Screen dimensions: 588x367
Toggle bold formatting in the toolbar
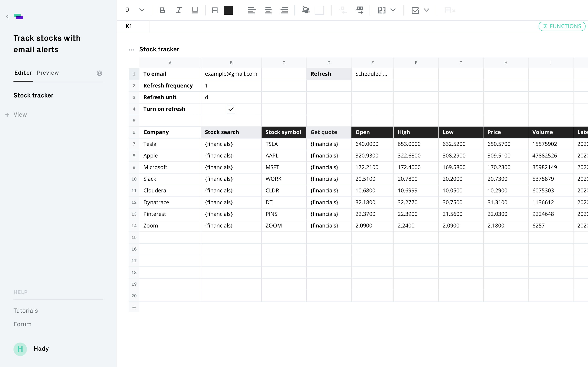click(x=162, y=10)
